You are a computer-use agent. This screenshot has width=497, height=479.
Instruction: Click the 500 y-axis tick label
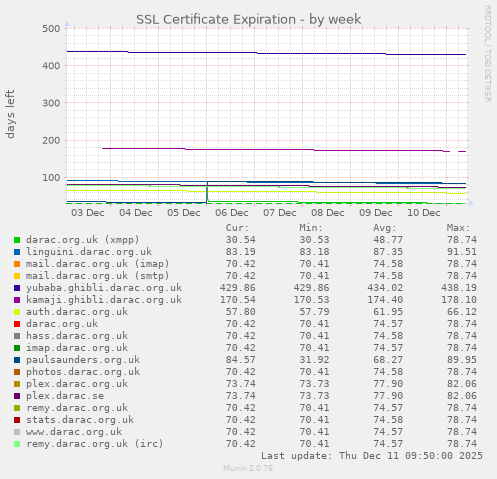[51, 28]
